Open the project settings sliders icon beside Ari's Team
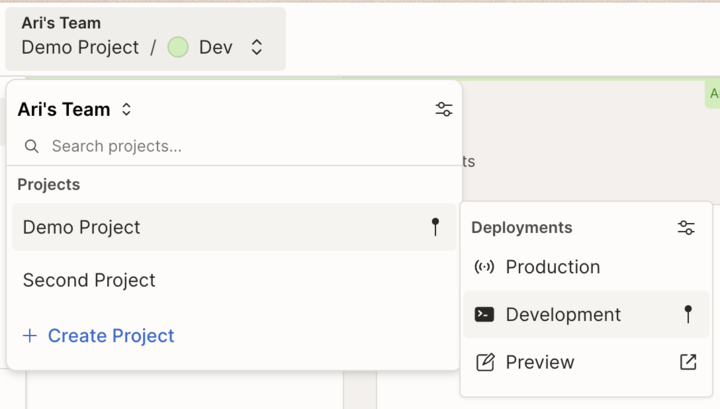 coord(444,110)
